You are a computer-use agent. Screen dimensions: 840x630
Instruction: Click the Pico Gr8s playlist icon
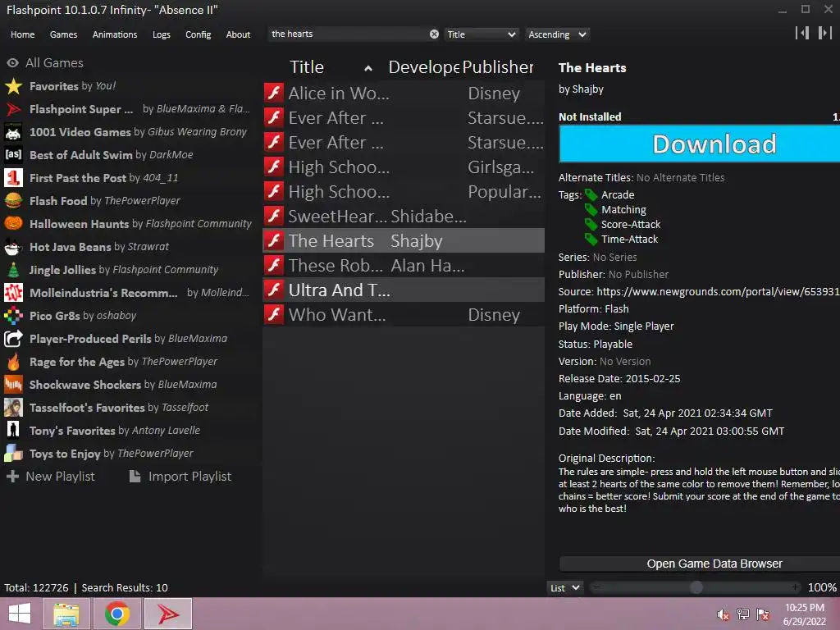pos(13,316)
